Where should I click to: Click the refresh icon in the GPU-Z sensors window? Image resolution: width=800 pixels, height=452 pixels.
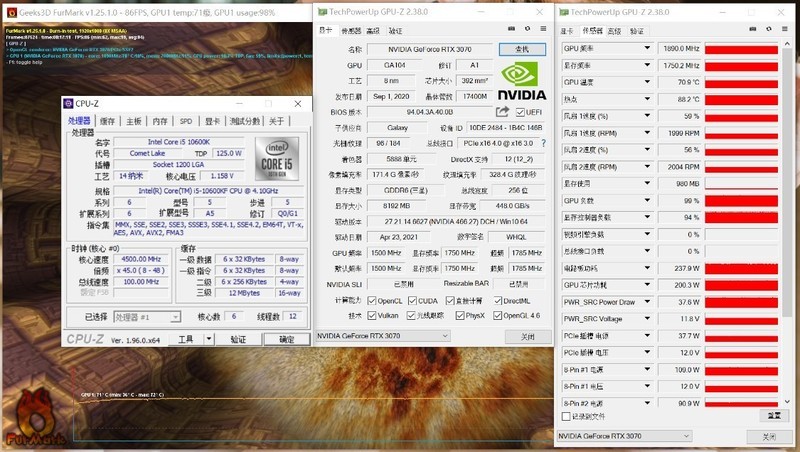click(769, 29)
